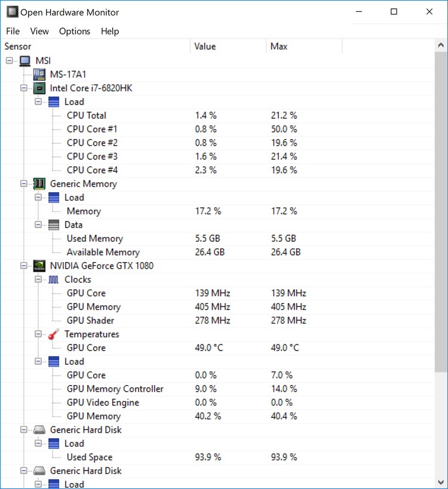Select the GPU Video Engine row
This screenshot has width=448, height=489.
pyautogui.click(x=218, y=402)
